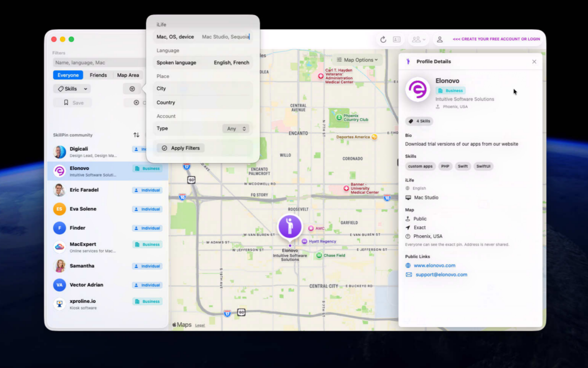Select Samantha in the community list
The image size is (588, 368).
(x=108, y=266)
